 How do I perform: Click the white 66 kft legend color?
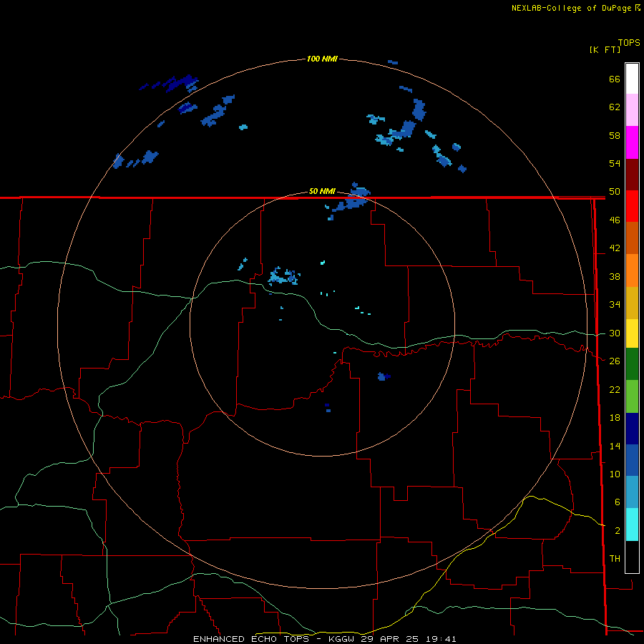[632, 79]
